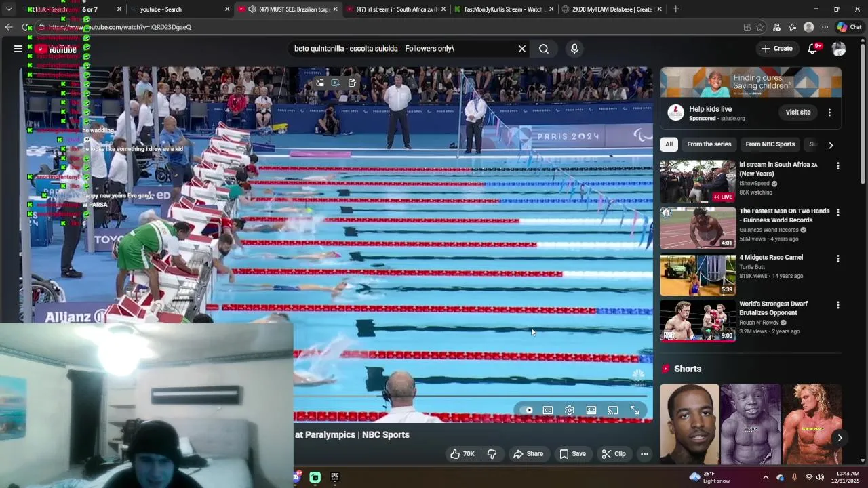This screenshot has height=488, width=868.
Task: Show hidden system tray icons
Action: pyautogui.click(x=766, y=477)
